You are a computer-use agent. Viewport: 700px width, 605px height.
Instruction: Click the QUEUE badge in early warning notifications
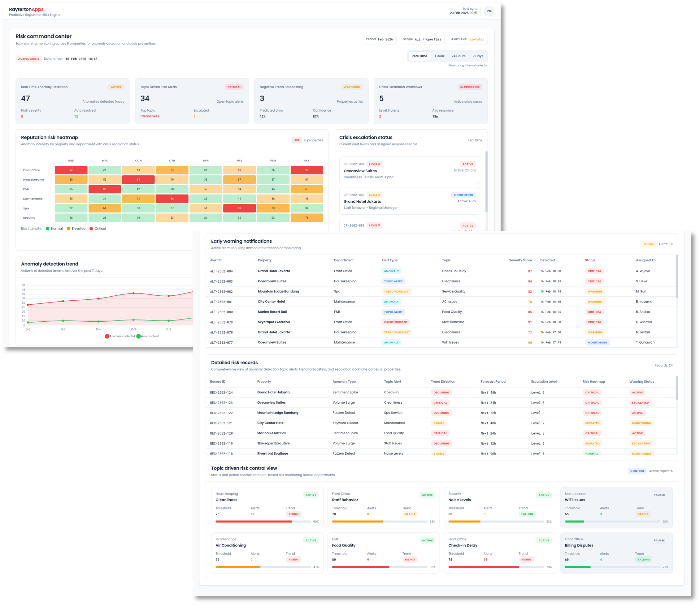click(649, 244)
